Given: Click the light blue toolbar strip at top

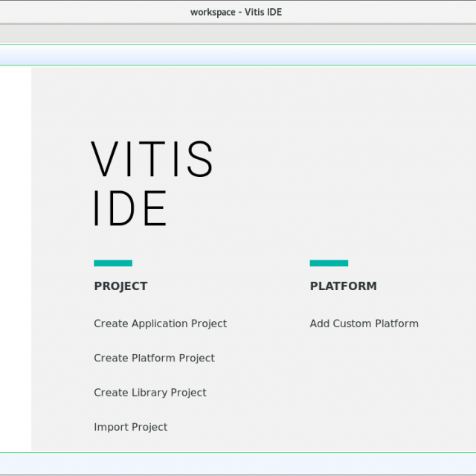Looking at the screenshot, I should 238,55.
